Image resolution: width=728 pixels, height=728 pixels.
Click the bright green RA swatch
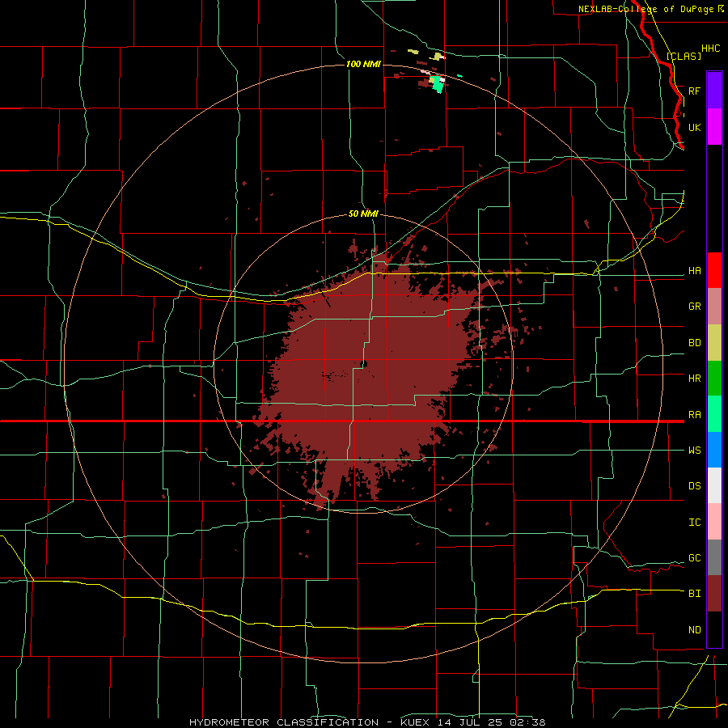click(x=714, y=414)
